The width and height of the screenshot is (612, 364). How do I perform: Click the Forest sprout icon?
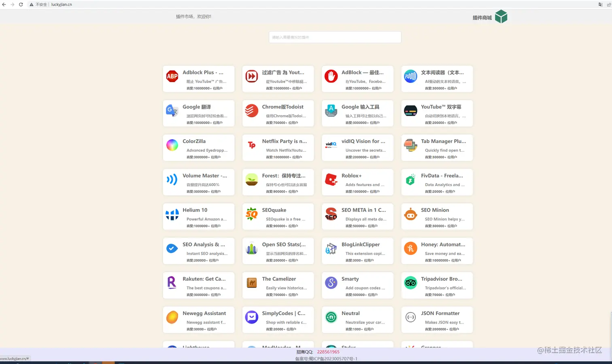click(252, 179)
